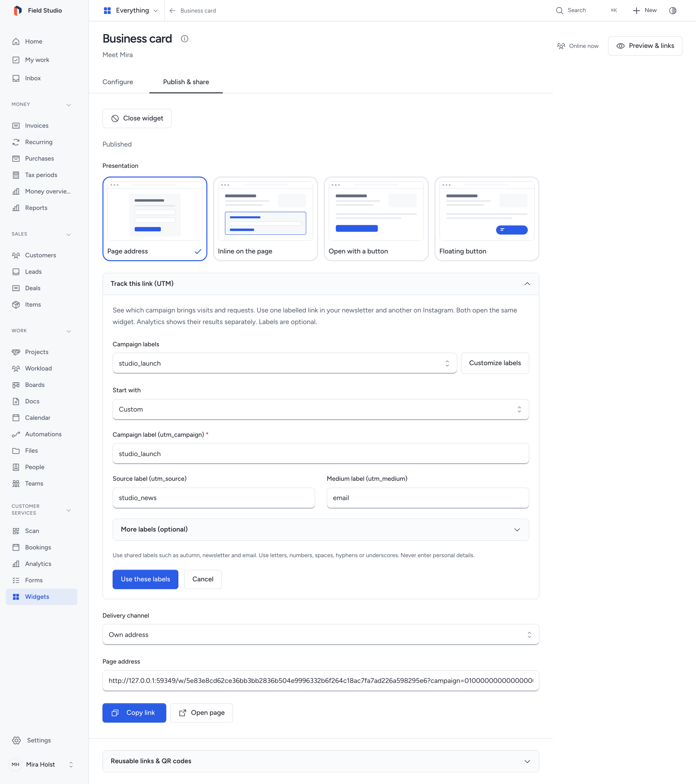Open Analytics in the sidebar

coord(41,564)
